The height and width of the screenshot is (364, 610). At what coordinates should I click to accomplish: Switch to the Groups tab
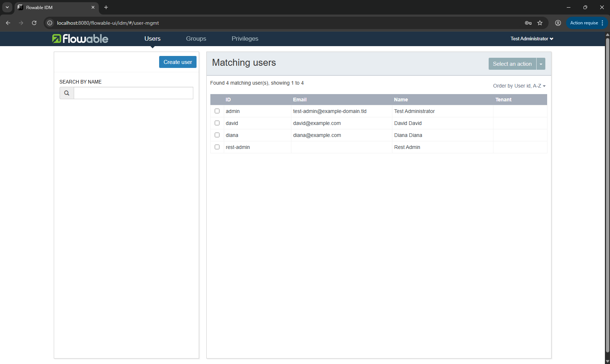[196, 39]
